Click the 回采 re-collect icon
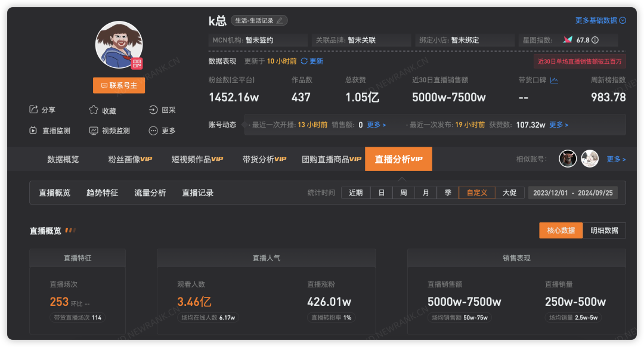 153,110
